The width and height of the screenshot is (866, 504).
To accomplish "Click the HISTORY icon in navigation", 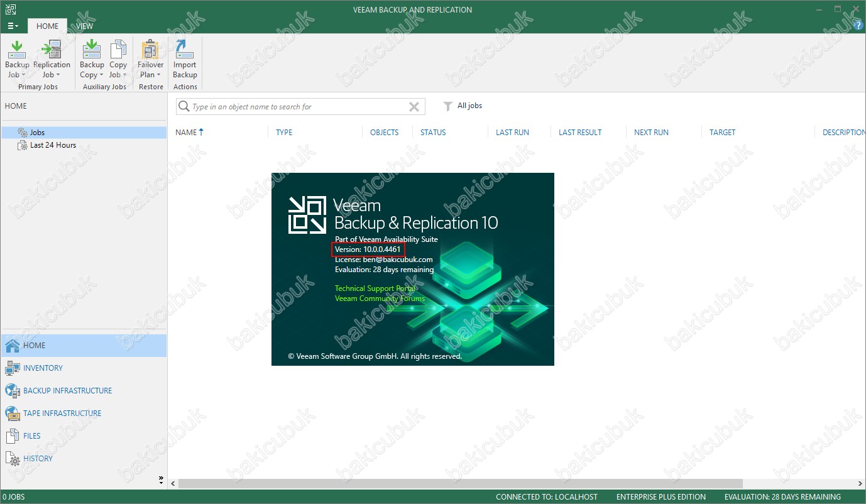I will pos(13,459).
